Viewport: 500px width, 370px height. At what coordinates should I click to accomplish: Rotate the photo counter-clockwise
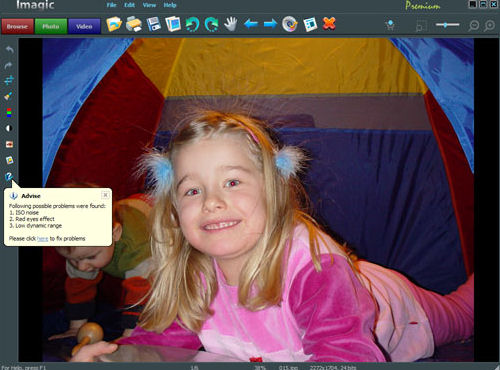pyautogui.click(x=192, y=24)
